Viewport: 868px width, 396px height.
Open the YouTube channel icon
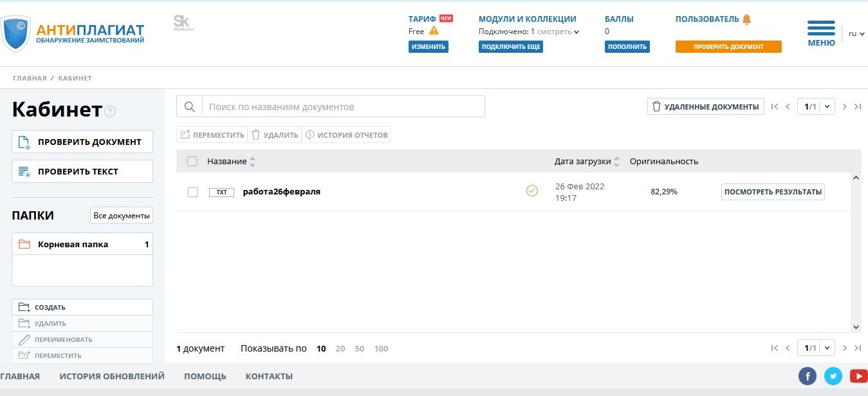tap(858, 376)
